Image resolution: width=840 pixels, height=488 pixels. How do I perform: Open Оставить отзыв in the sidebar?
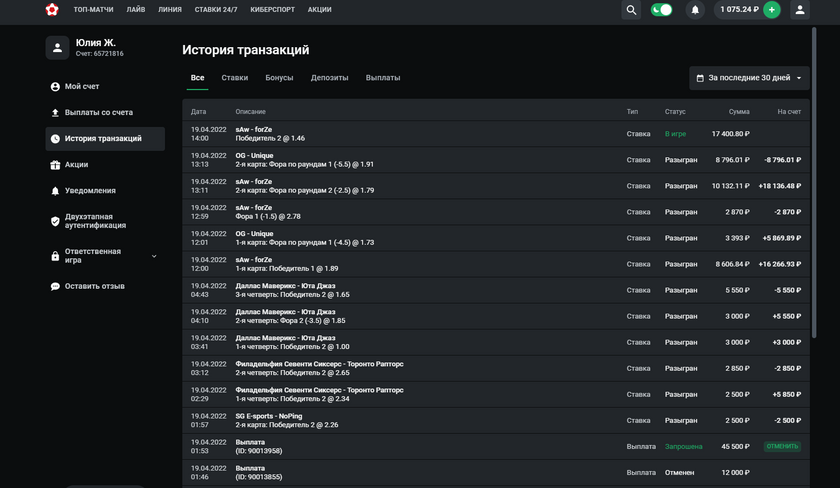(94, 286)
